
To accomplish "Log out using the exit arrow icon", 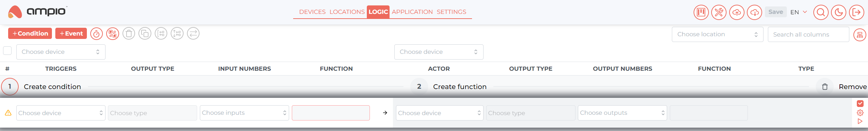I will click(x=856, y=13).
